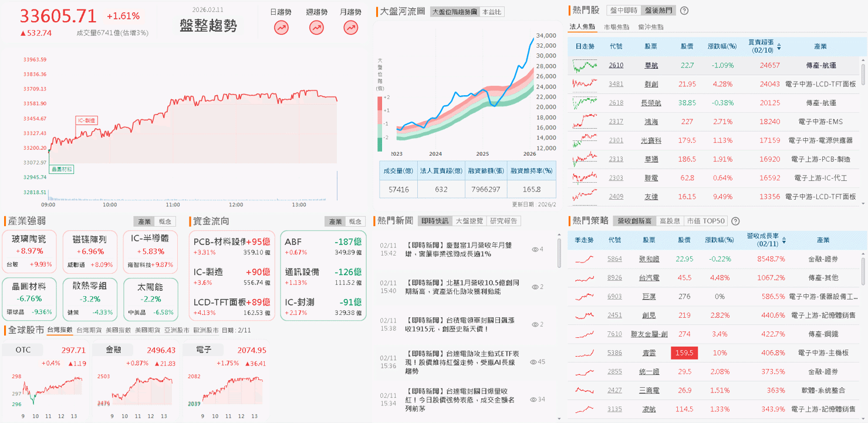Open news about 台積電領軍封關日飆漲
The image size is (868, 423).
[x=460, y=325]
